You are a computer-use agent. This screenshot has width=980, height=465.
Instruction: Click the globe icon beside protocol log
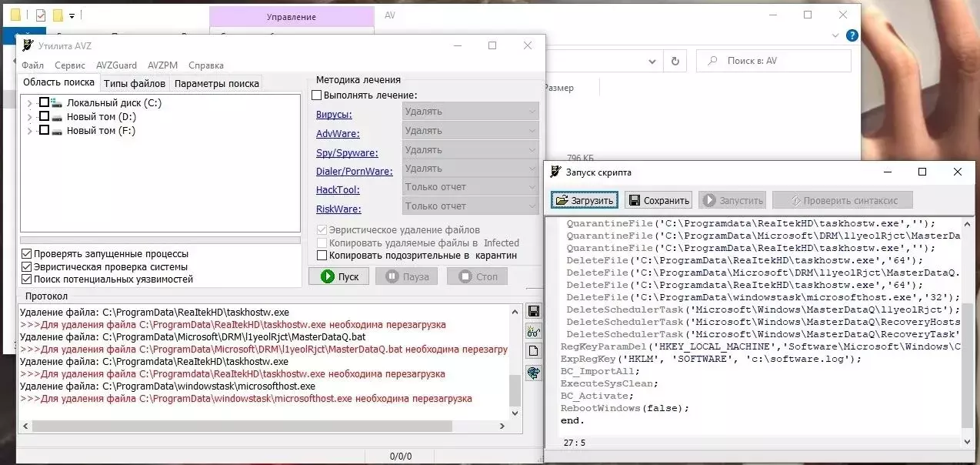point(533,373)
